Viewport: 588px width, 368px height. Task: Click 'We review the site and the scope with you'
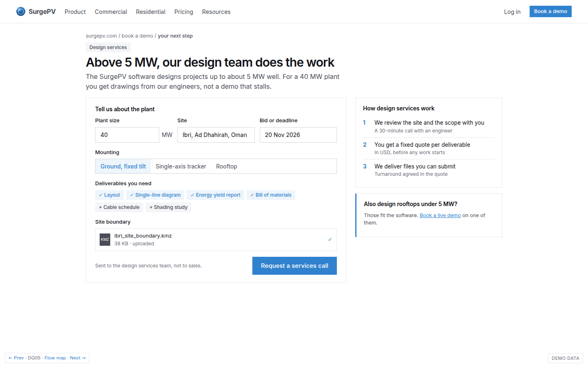coord(429,123)
